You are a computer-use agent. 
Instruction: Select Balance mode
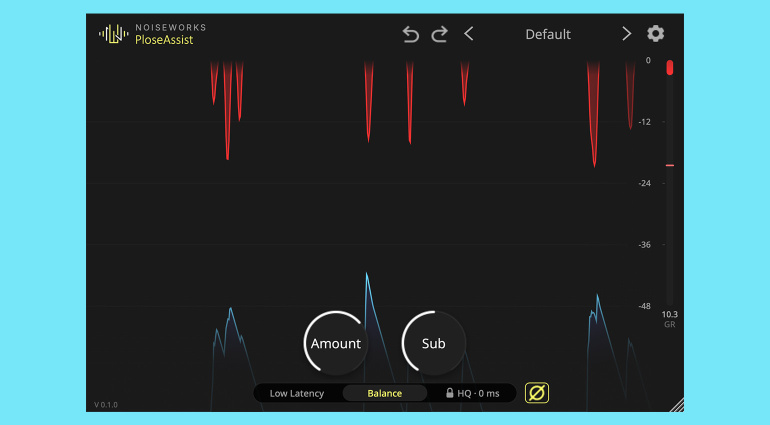[x=385, y=393]
